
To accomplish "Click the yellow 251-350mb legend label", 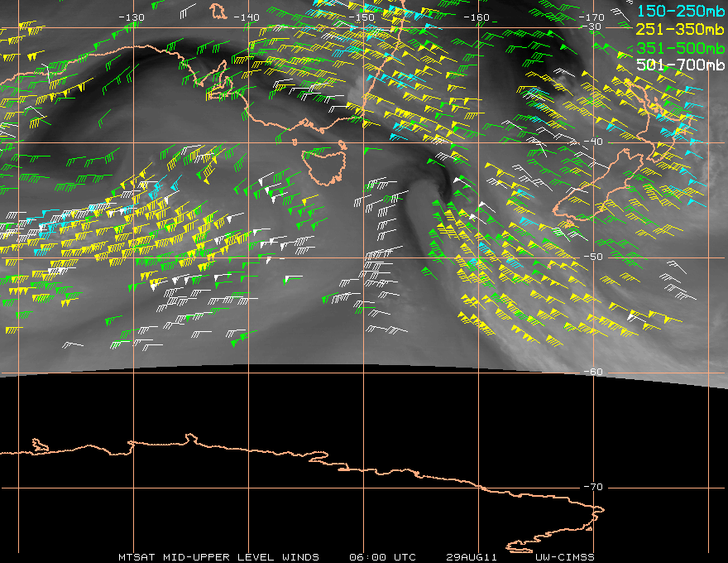I will 680,29.
